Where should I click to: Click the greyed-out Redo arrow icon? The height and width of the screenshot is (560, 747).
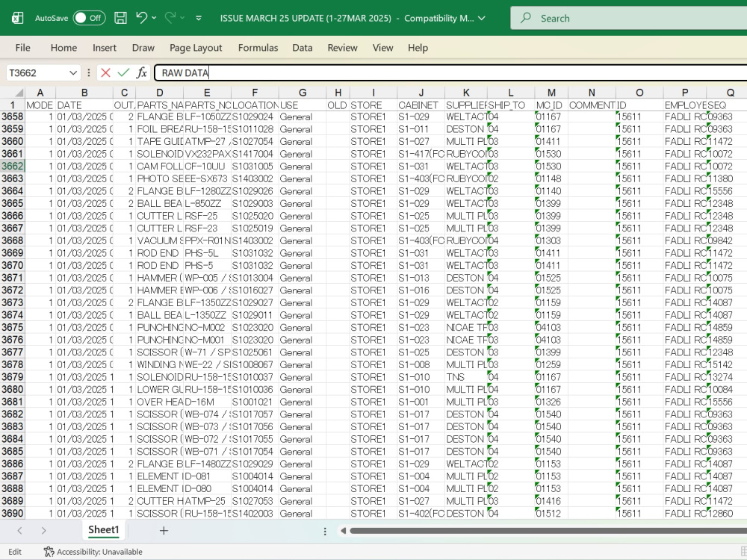point(170,18)
